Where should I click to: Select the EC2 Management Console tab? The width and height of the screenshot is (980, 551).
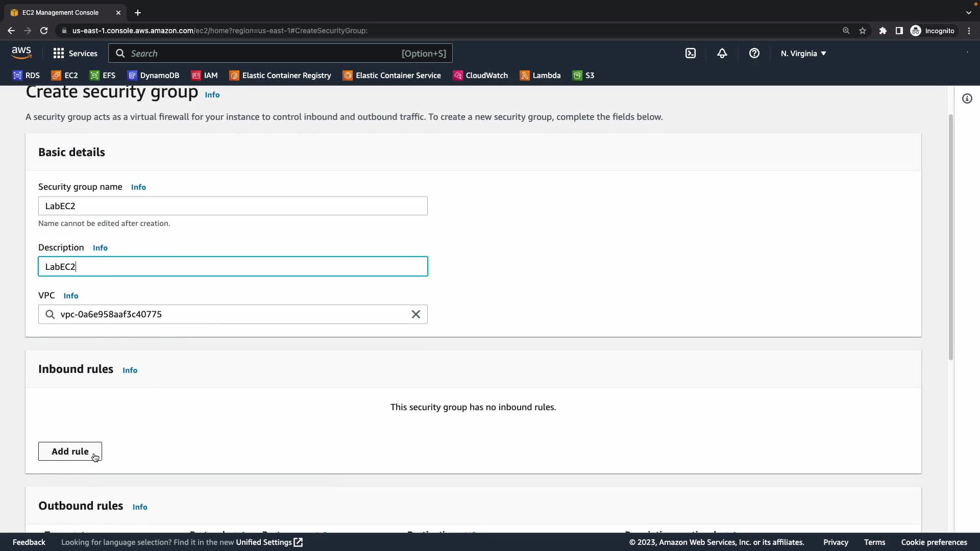pyautogui.click(x=60, y=13)
